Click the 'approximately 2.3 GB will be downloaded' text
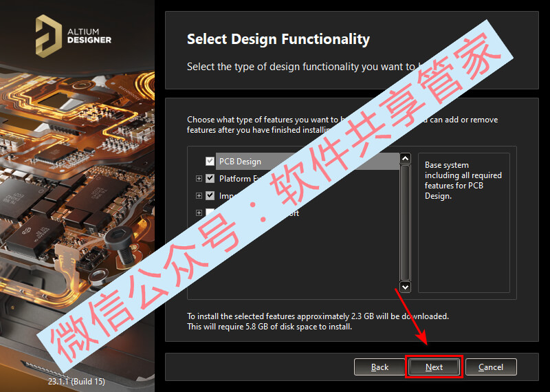 coord(373,316)
